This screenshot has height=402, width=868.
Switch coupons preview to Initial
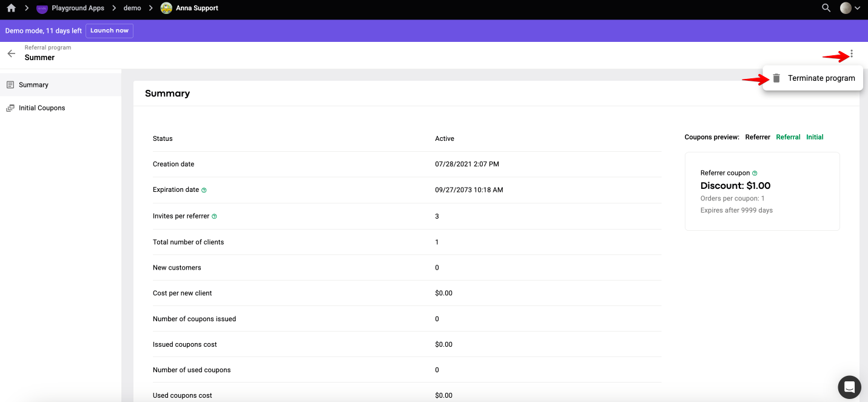(x=815, y=137)
